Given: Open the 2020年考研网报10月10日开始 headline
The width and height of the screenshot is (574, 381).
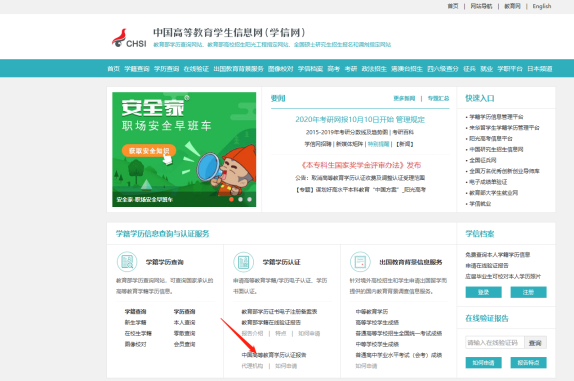Looking at the screenshot, I should (360, 119).
